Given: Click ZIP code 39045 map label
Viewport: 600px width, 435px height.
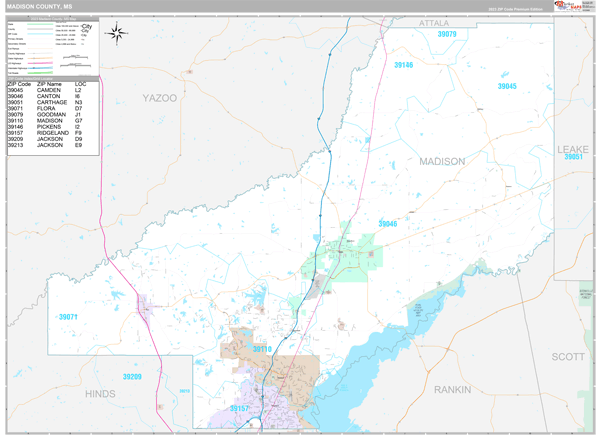Looking at the screenshot, I should 507,87.
